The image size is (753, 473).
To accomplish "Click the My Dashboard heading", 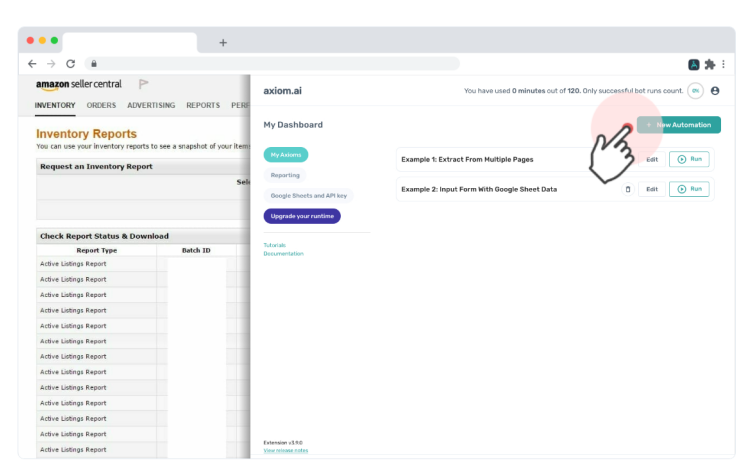I will click(293, 125).
